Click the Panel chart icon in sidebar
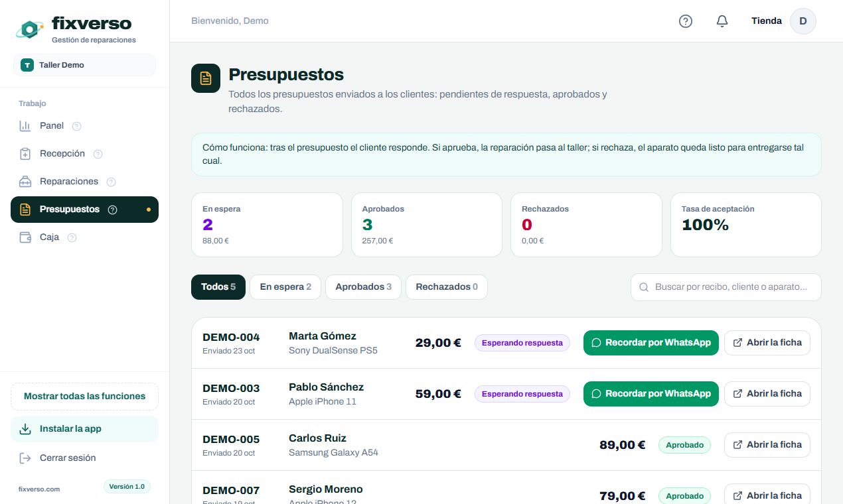This screenshot has width=843, height=504. click(25, 126)
